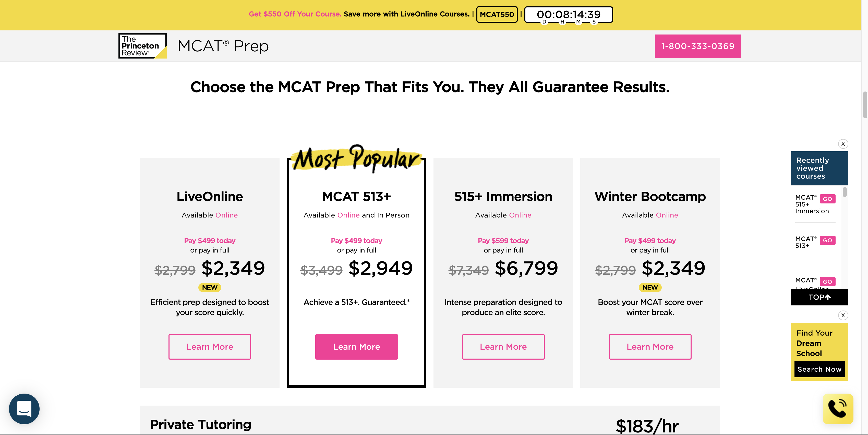This screenshot has width=868, height=435.
Task: Close the Find Your Dream School widget
Action: pos(843,315)
